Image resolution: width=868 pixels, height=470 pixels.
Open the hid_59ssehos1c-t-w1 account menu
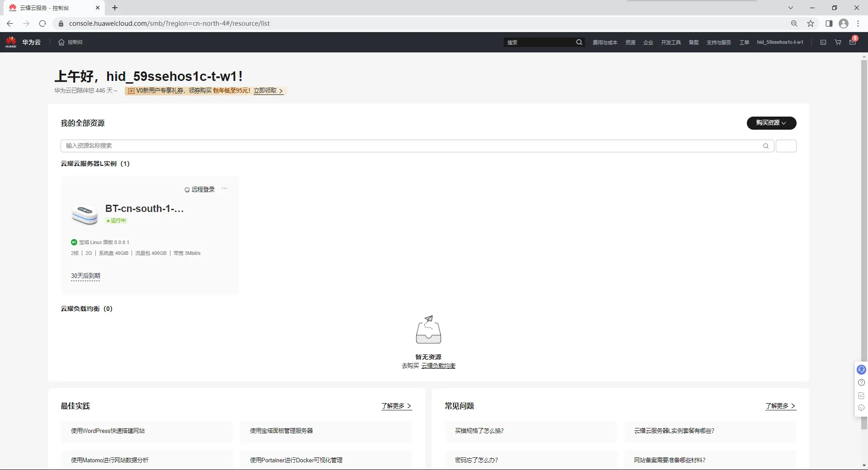point(780,42)
